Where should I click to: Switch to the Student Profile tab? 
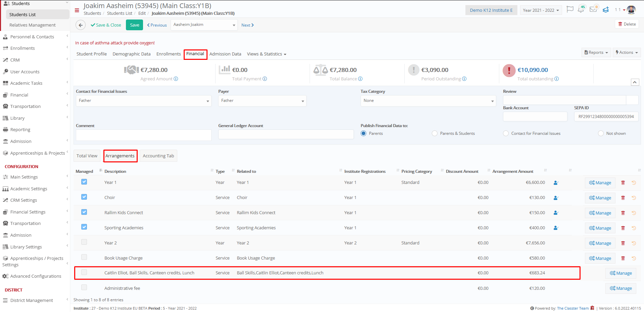coord(92,54)
